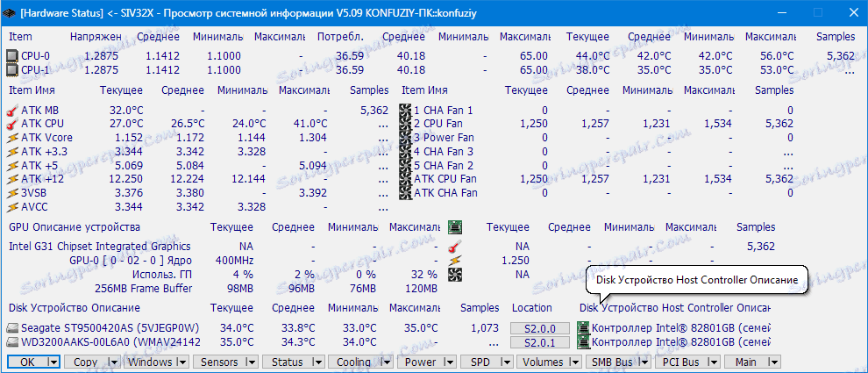Click the 4 CHA Fan 3 fan icon

(x=405, y=151)
